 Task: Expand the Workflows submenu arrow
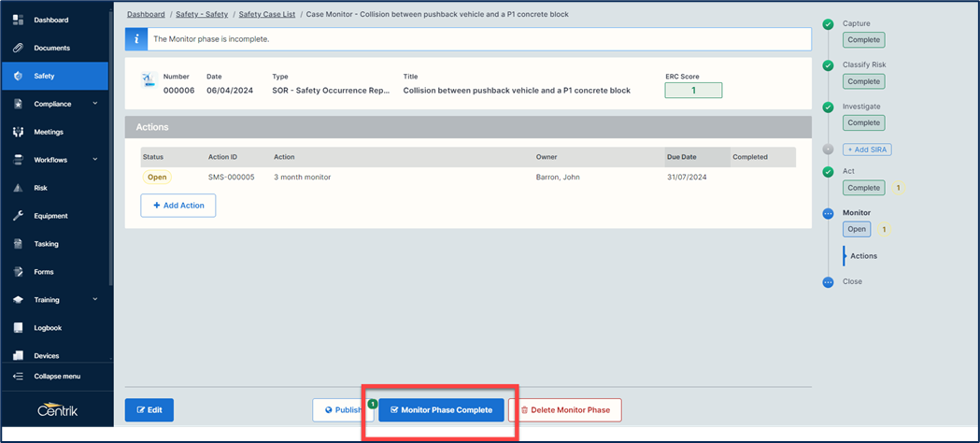coord(95,160)
